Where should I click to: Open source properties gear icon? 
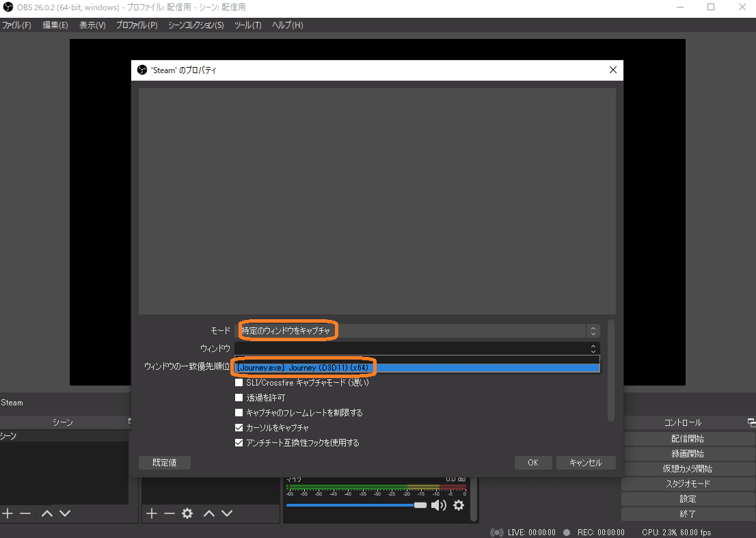click(x=187, y=513)
